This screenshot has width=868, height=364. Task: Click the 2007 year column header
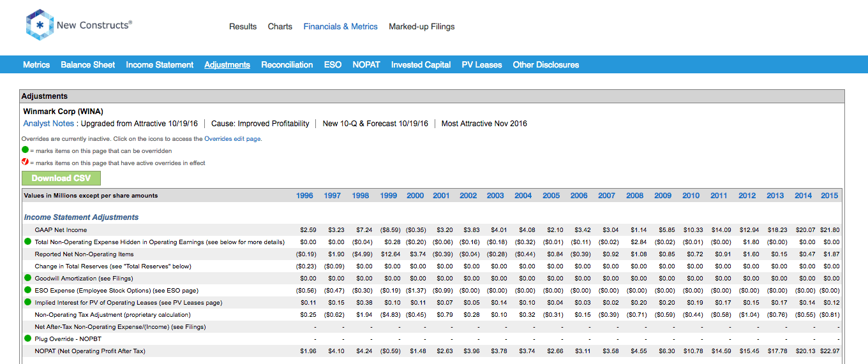coord(606,196)
